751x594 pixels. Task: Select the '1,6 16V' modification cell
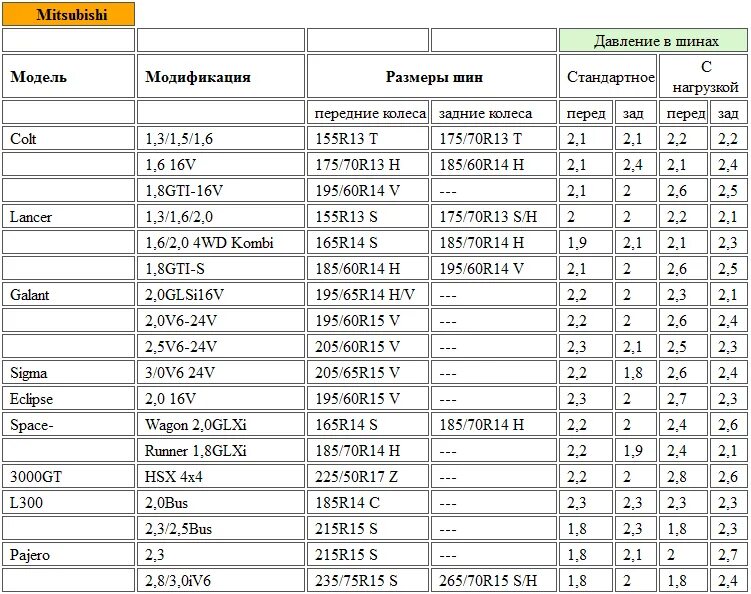221,164
